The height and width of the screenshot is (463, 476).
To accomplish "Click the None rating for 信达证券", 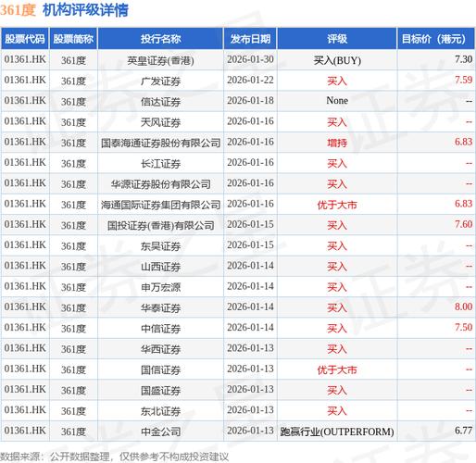I will pyautogui.click(x=337, y=101).
